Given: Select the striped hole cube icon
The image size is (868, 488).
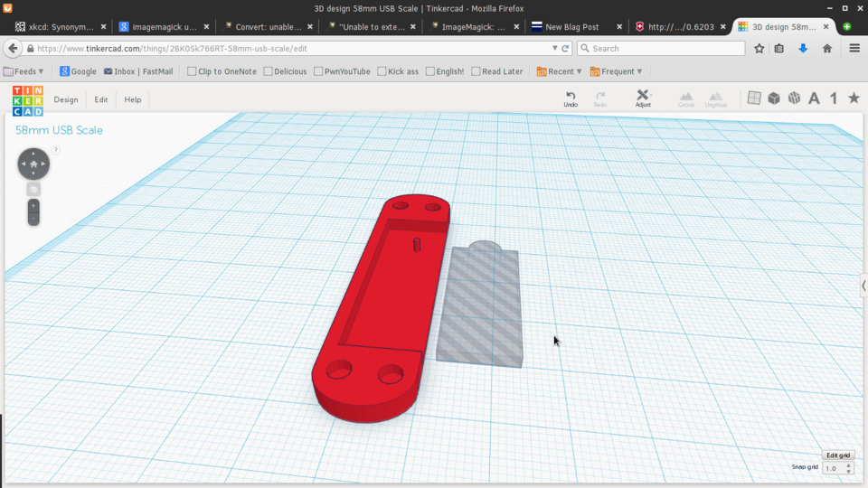Looking at the screenshot, I should point(794,99).
